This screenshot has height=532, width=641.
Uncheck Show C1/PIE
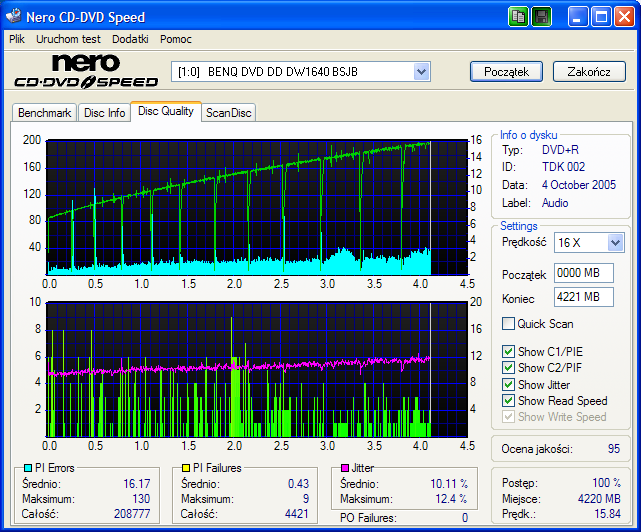508,352
